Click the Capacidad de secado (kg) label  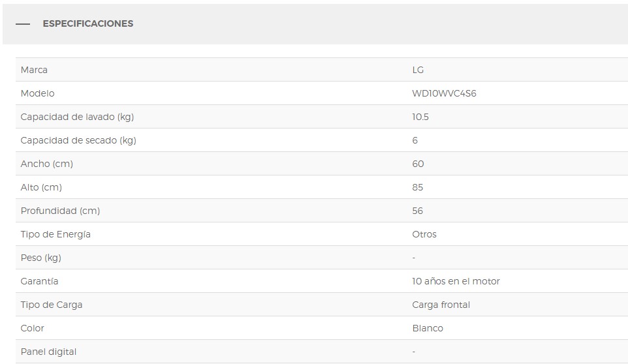(x=78, y=140)
